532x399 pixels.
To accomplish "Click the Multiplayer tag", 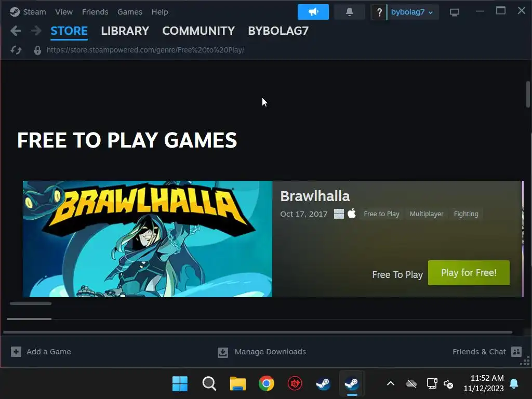I will click(427, 214).
